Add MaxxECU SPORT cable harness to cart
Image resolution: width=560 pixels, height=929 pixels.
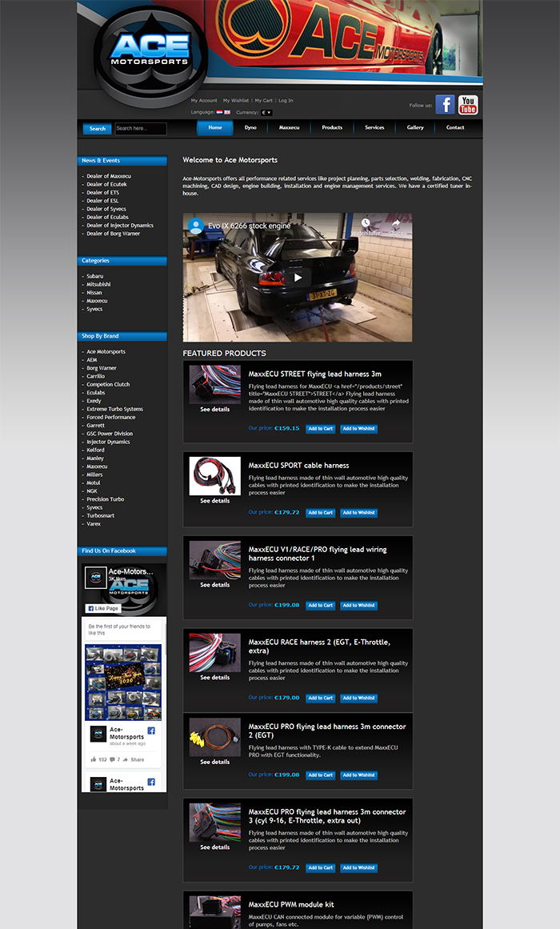(321, 512)
